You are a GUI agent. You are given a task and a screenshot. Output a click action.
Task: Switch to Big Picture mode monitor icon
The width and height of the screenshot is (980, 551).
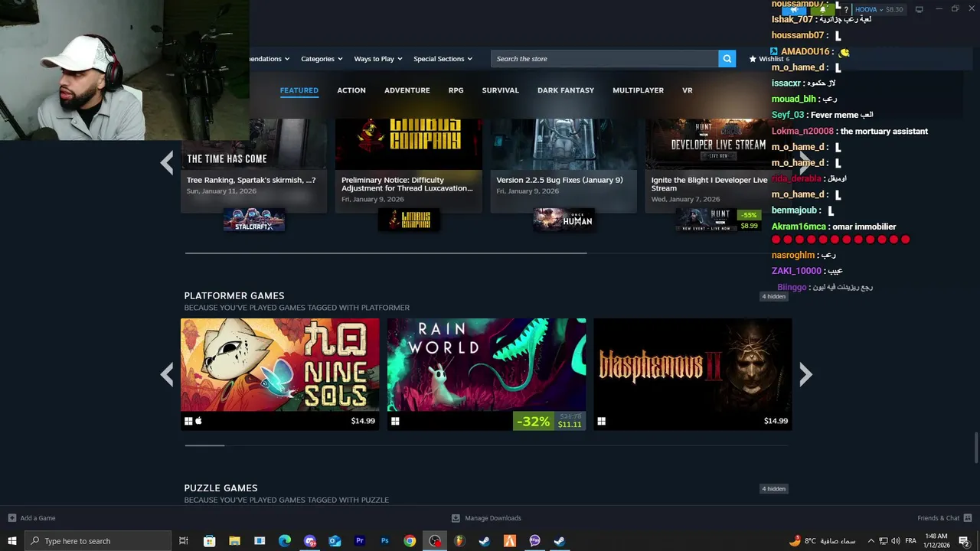point(919,9)
